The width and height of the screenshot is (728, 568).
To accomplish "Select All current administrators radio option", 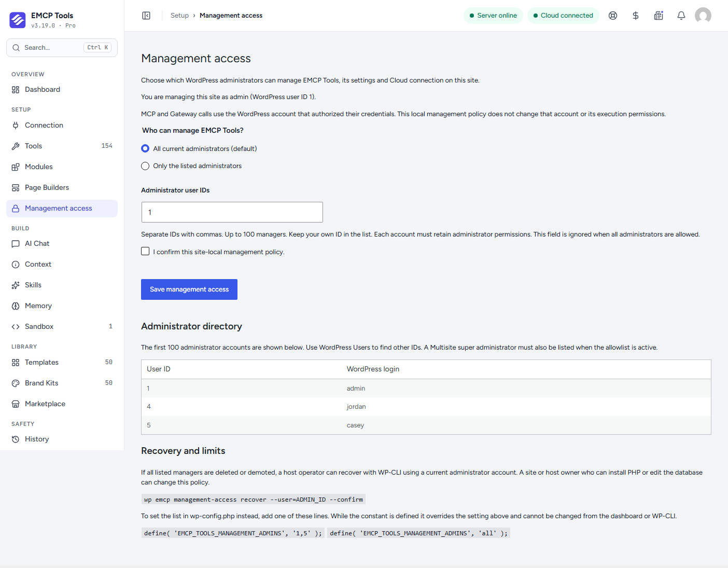I will (x=145, y=149).
